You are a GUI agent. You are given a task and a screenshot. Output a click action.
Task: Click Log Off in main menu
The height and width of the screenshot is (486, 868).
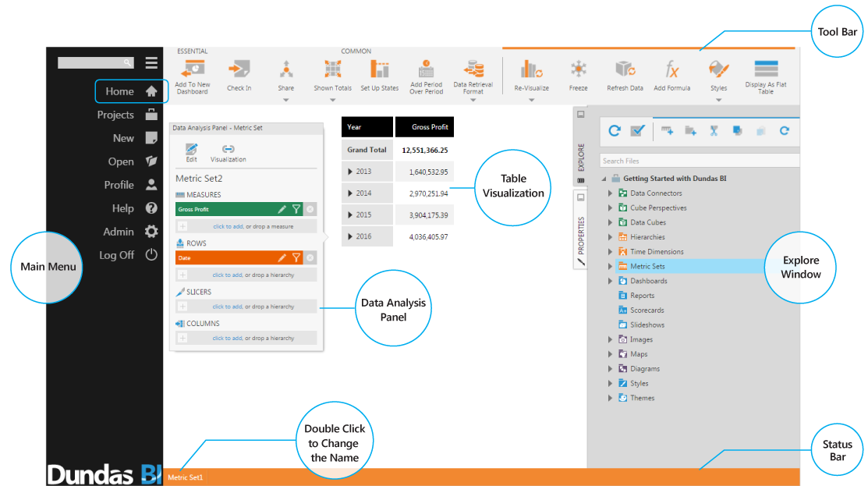pyautogui.click(x=128, y=255)
